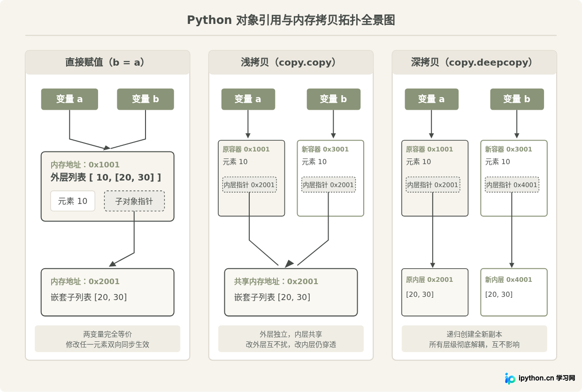Click "变量 a" box in the 浅拷贝 panel

248,99
